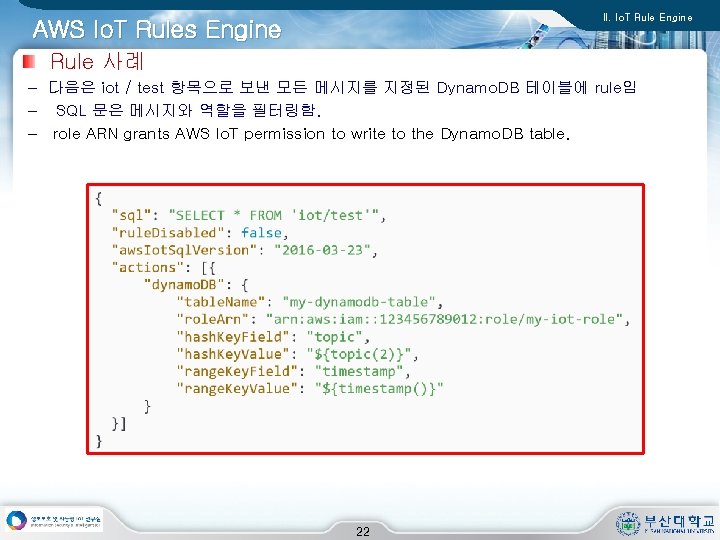720x540 pixels.
Task: Click the bullet line starting with 'SQL 문은'
Action: click(x=188, y=110)
